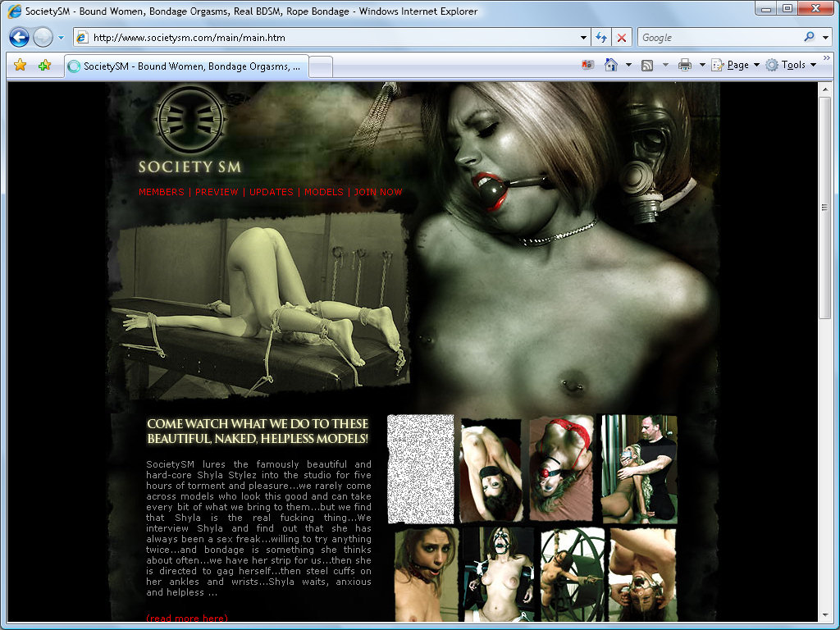Click the Print icon
Screen dimensions: 840x630
pos(685,66)
